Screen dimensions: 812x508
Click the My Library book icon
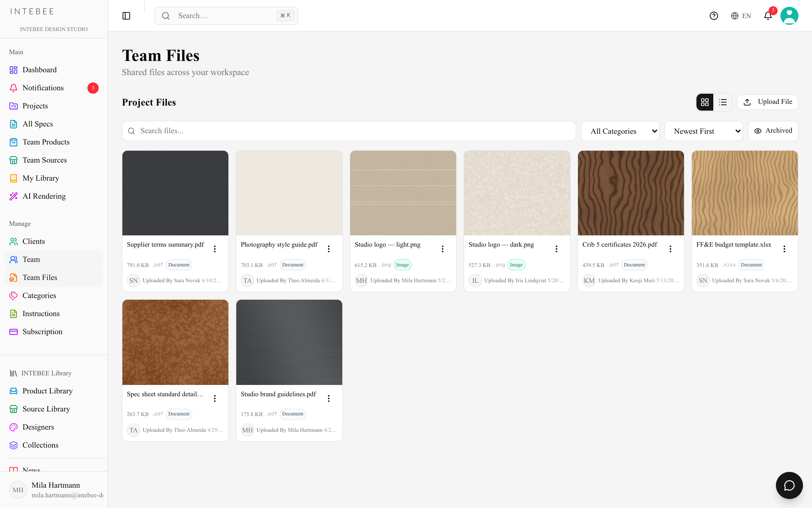tap(14, 178)
